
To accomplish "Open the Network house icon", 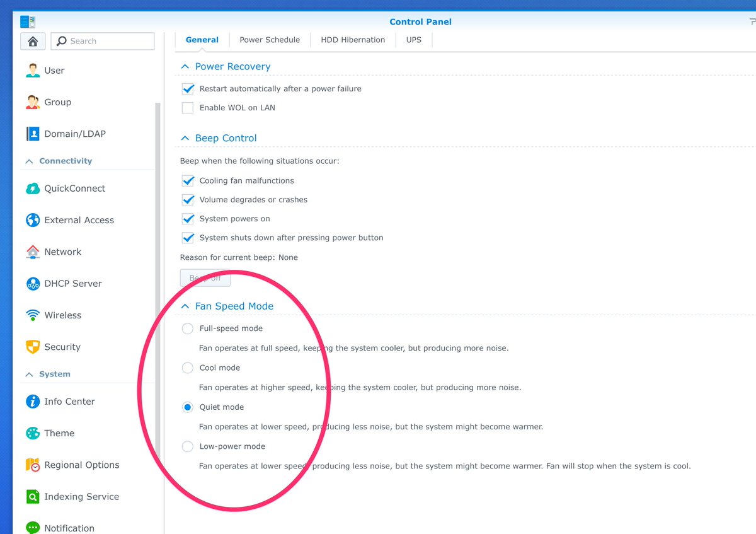I will (x=33, y=252).
